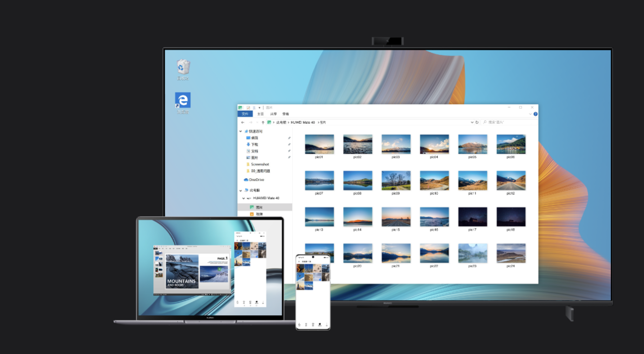The image size is (644, 354).
Task: Collapse the HUAWEI Mate 40 tree node
Action: [x=244, y=198]
